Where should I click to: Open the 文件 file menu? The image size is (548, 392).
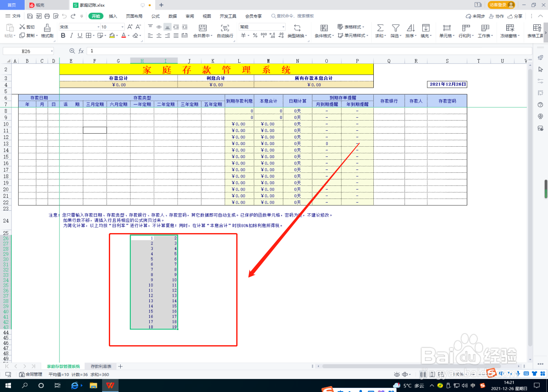coord(13,16)
